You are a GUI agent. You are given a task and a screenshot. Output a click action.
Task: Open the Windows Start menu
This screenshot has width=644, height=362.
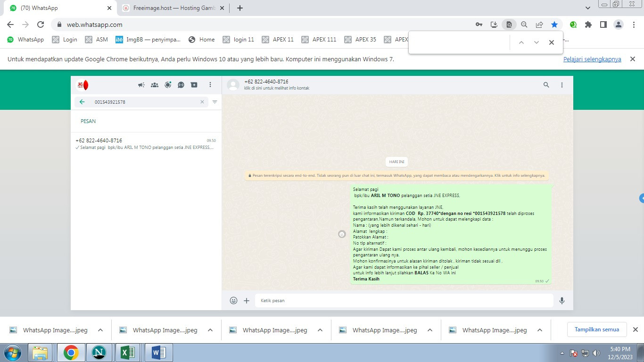(12, 353)
